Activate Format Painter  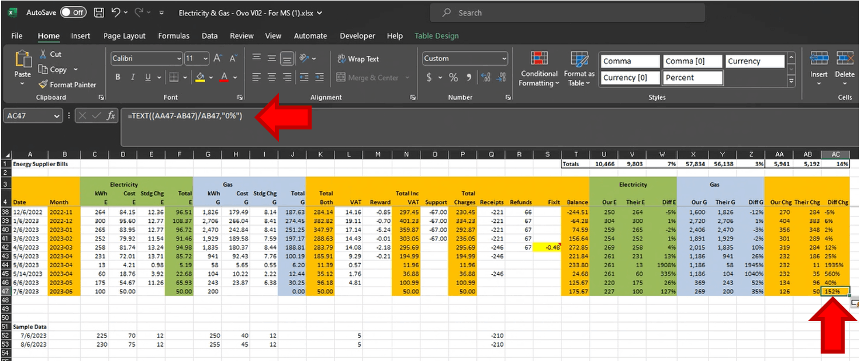pyautogui.click(x=67, y=85)
